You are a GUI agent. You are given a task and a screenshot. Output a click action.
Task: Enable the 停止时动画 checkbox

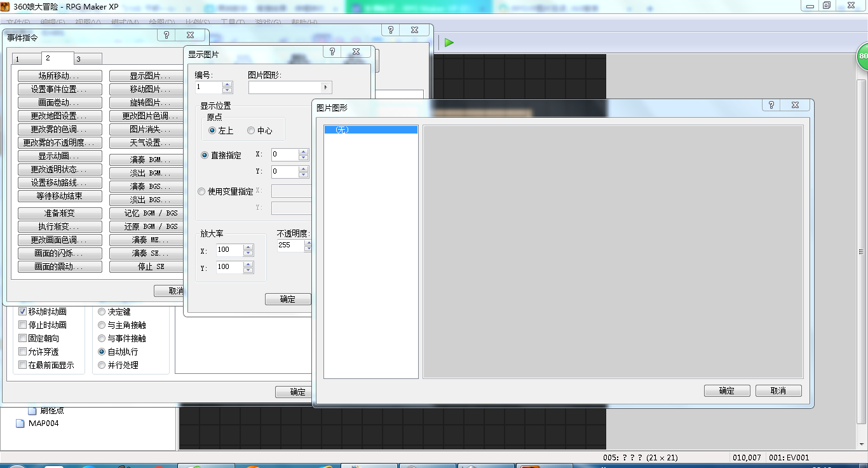23,325
